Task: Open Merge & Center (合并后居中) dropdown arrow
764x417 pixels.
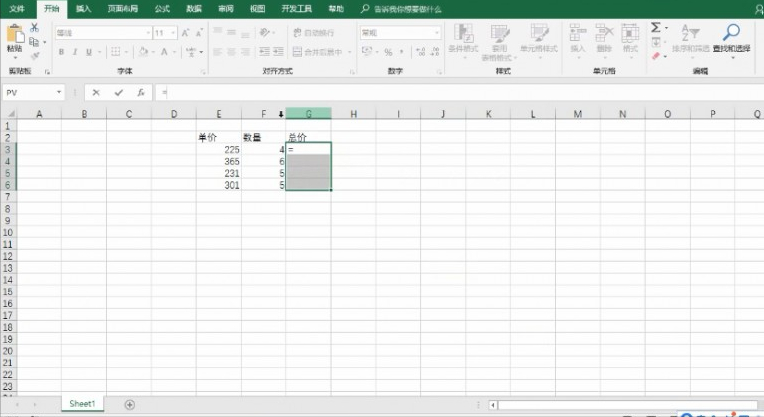Action: point(350,52)
